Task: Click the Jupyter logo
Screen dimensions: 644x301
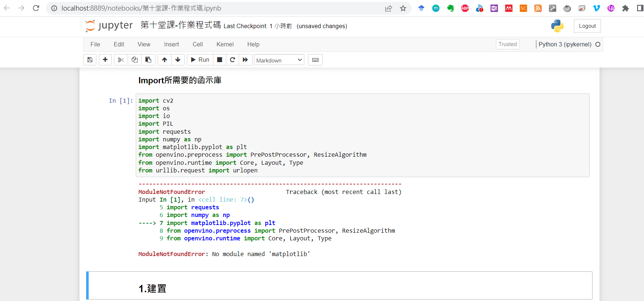Action: (109, 26)
